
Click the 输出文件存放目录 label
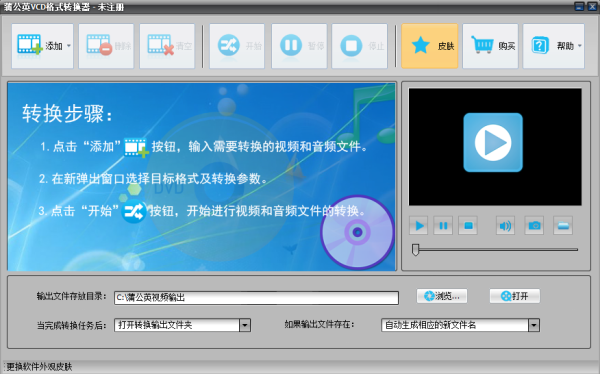[x=72, y=296]
